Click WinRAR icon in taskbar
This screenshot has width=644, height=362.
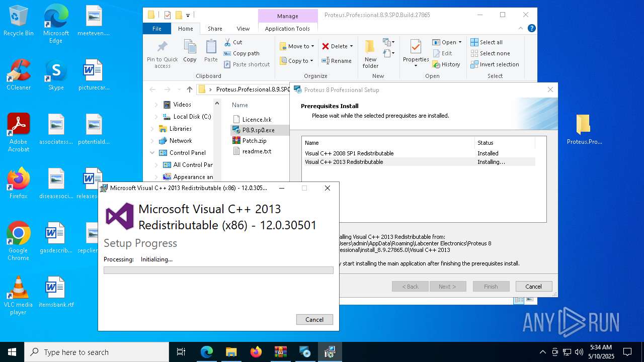click(280, 352)
